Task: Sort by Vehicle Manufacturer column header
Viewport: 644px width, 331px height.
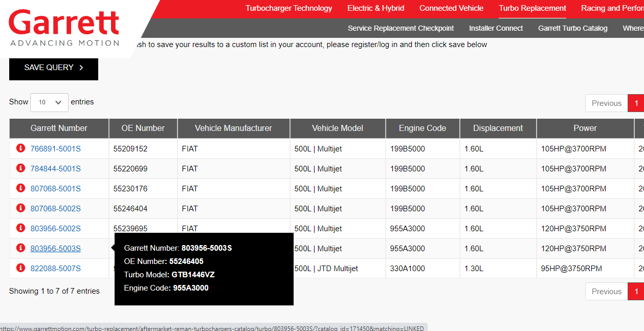Action: [234, 128]
